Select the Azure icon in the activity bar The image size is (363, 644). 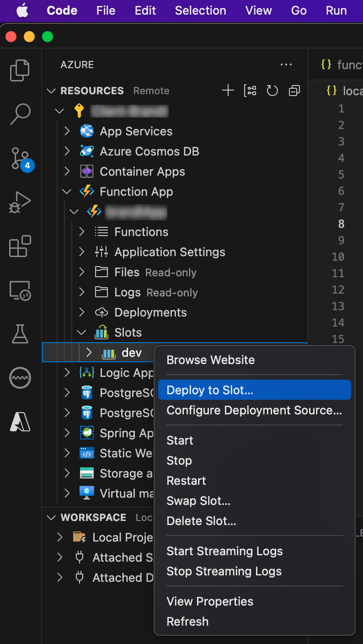pyautogui.click(x=19, y=422)
